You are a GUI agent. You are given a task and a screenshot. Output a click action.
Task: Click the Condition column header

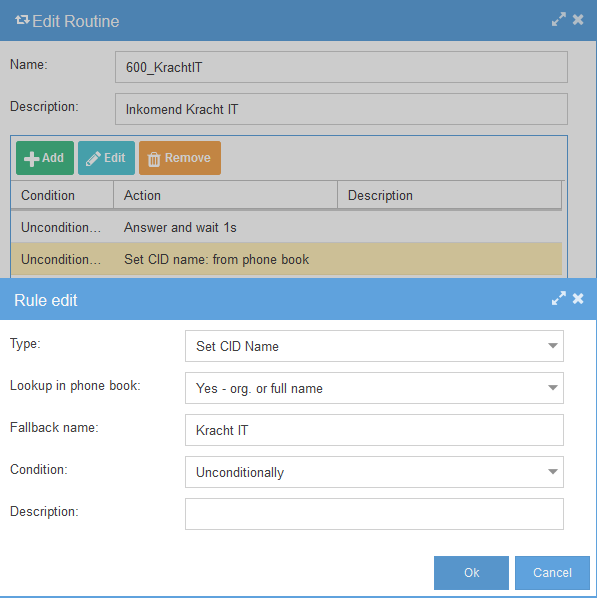tap(62, 195)
